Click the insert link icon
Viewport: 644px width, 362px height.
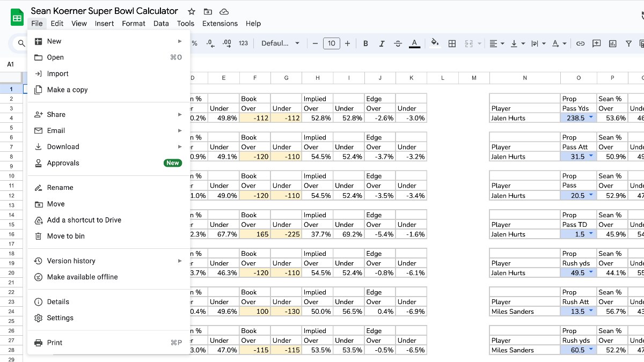(580, 43)
